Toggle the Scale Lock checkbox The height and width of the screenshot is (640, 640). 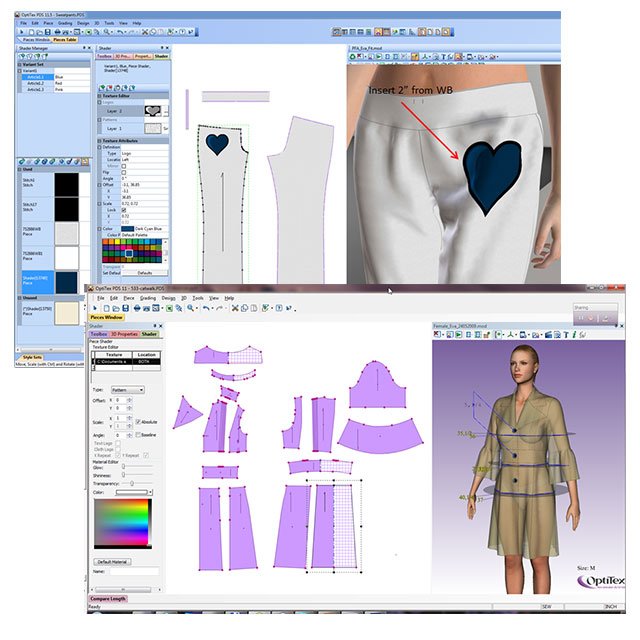pyautogui.click(x=124, y=210)
